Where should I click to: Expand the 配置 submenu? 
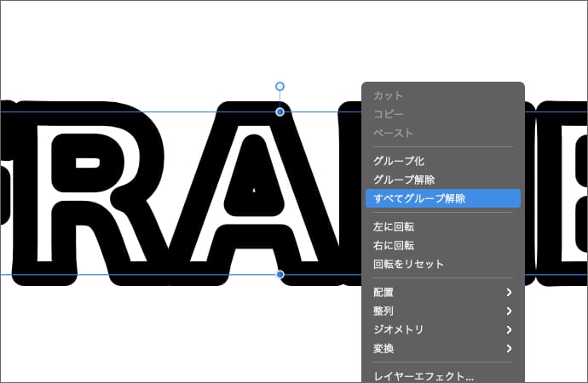pos(442,292)
